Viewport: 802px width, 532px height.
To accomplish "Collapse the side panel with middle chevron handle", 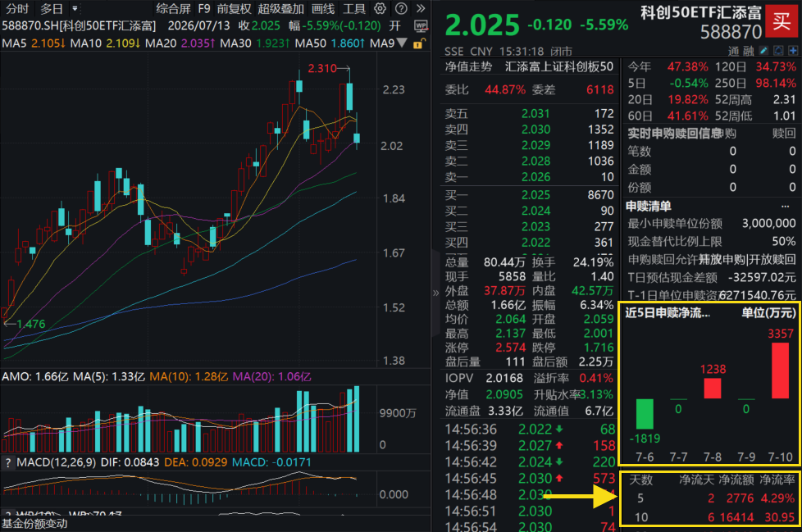I will click(x=435, y=293).
